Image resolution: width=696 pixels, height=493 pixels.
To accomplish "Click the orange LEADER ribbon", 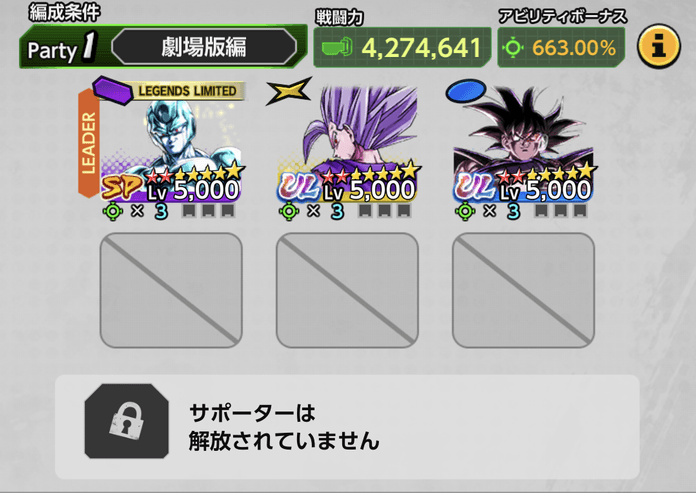I will click(x=89, y=143).
